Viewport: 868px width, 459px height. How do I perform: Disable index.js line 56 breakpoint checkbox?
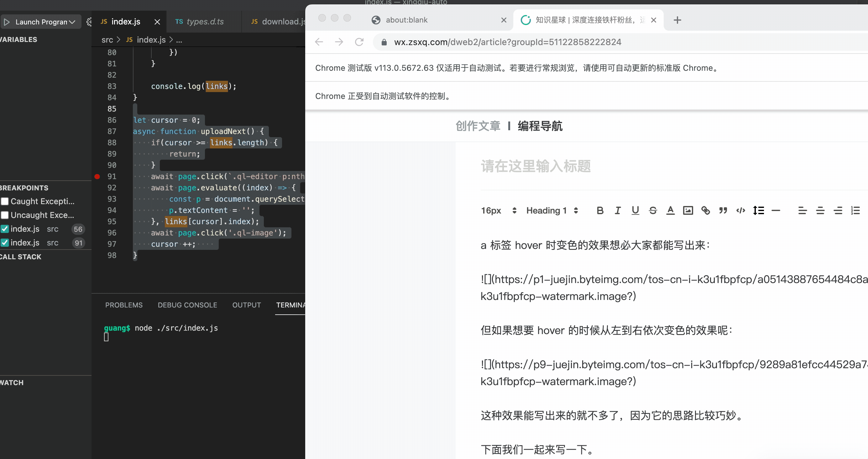5,229
